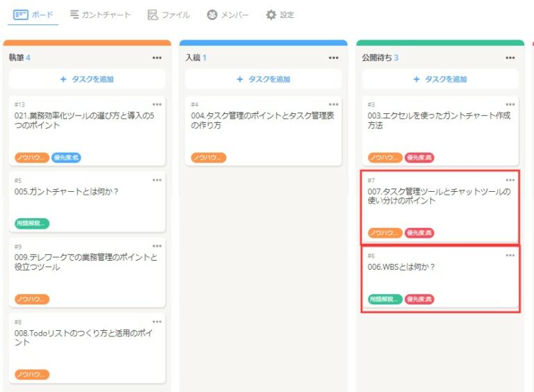
Task: Open the ガントチャート view tab
Action: [x=101, y=15]
